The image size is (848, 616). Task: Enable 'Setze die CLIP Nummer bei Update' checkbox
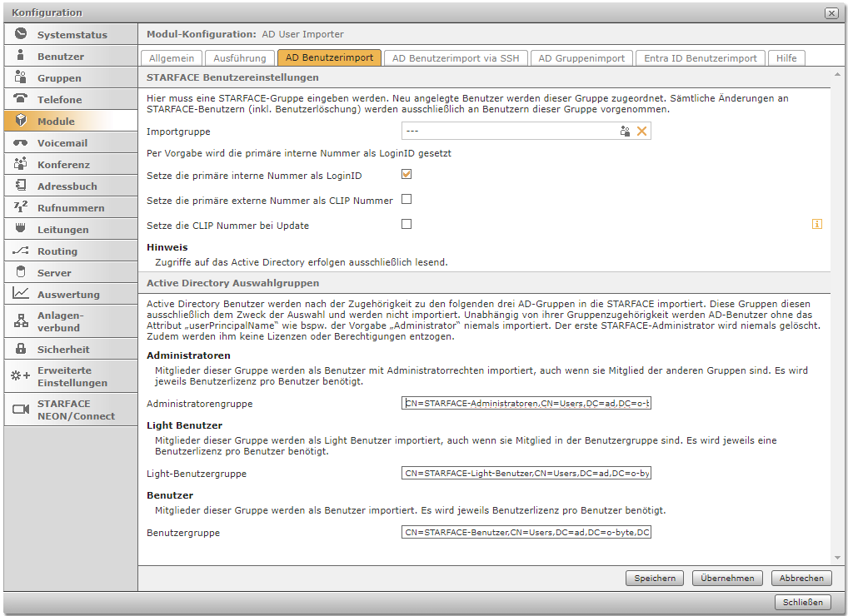coord(407,224)
